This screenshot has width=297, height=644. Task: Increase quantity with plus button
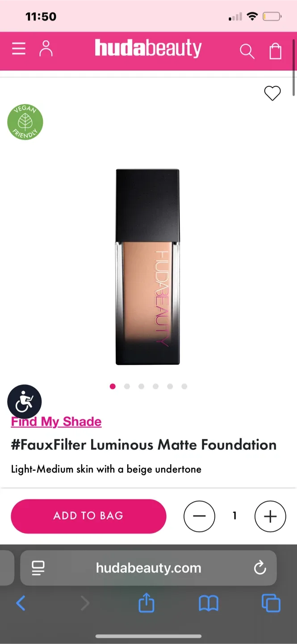270,516
